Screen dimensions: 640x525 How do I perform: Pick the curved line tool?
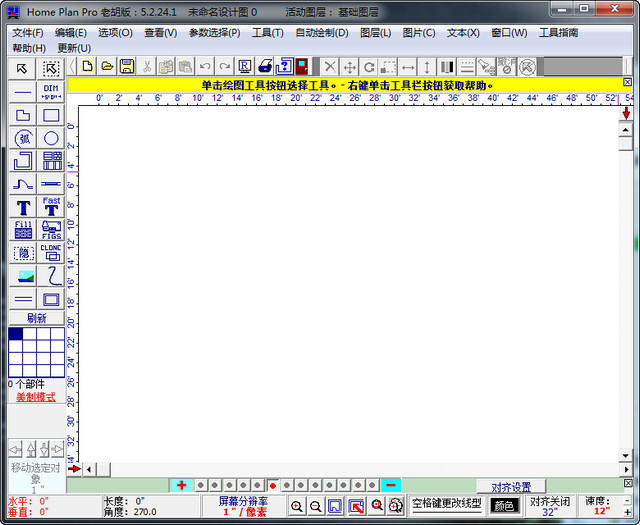pos(22,184)
